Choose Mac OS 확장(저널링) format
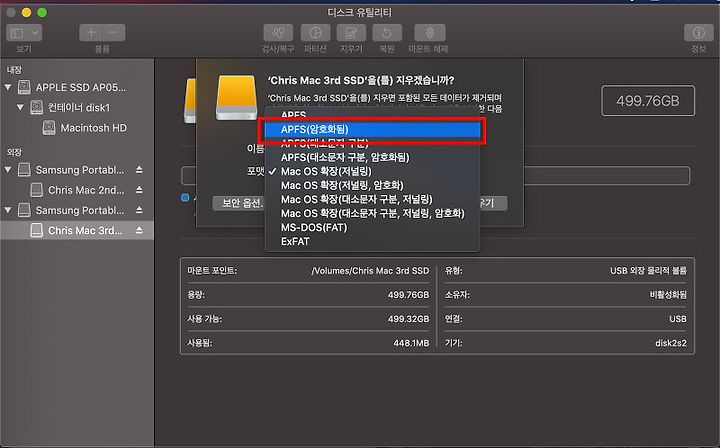Image resolution: width=720 pixels, height=448 pixels. 372,171
